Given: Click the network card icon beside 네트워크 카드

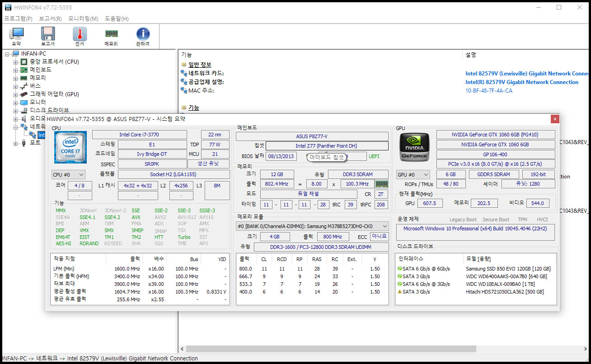Looking at the screenshot, I should point(183,74).
